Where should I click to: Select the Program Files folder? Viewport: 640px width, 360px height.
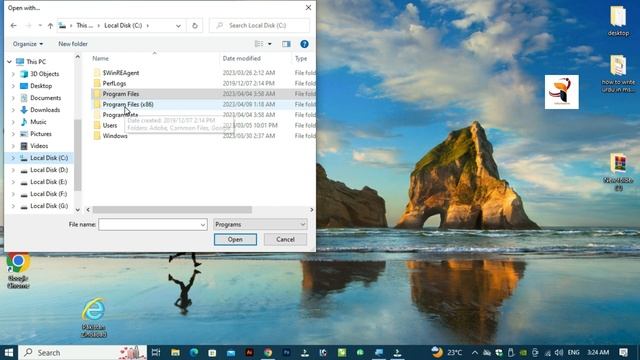pyautogui.click(x=120, y=94)
